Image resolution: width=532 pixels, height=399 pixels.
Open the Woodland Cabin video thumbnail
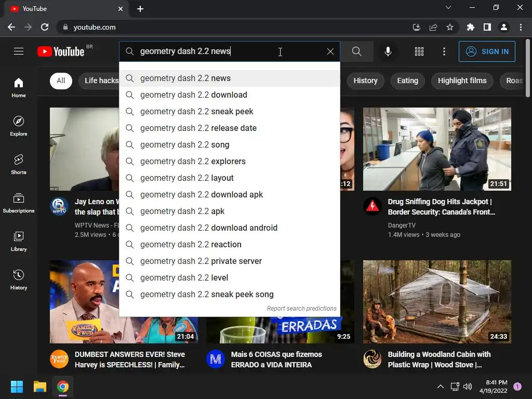437,302
